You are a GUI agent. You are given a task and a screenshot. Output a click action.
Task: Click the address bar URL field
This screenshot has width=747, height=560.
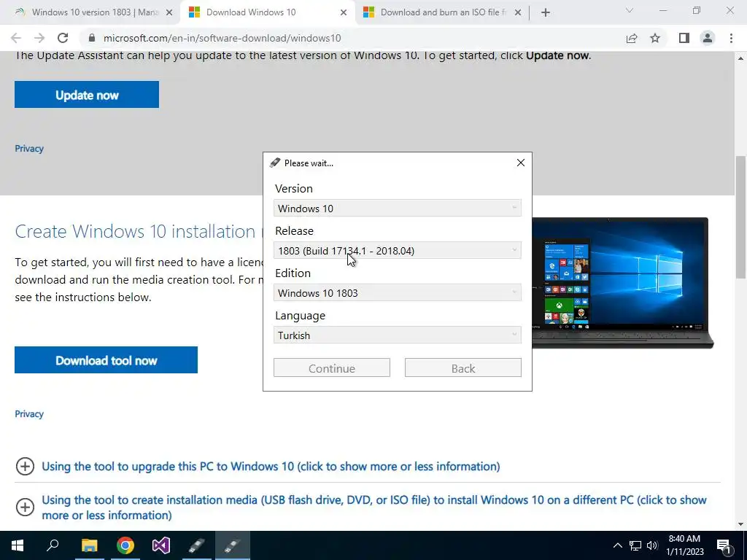pyautogui.click(x=352, y=38)
